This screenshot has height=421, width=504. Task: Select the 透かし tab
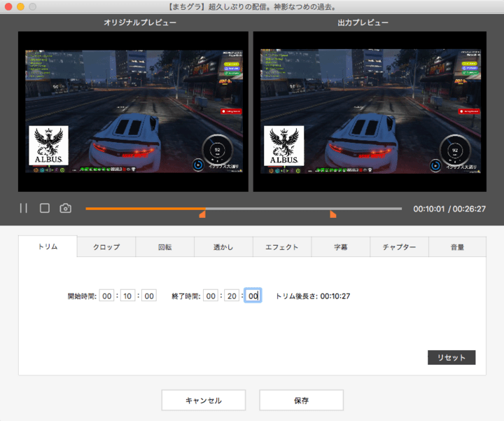click(223, 247)
